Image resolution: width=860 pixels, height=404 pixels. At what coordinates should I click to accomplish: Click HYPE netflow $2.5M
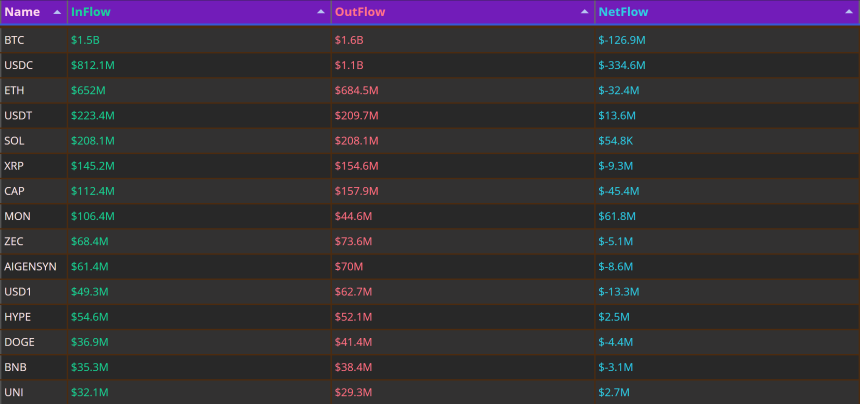tap(614, 317)
